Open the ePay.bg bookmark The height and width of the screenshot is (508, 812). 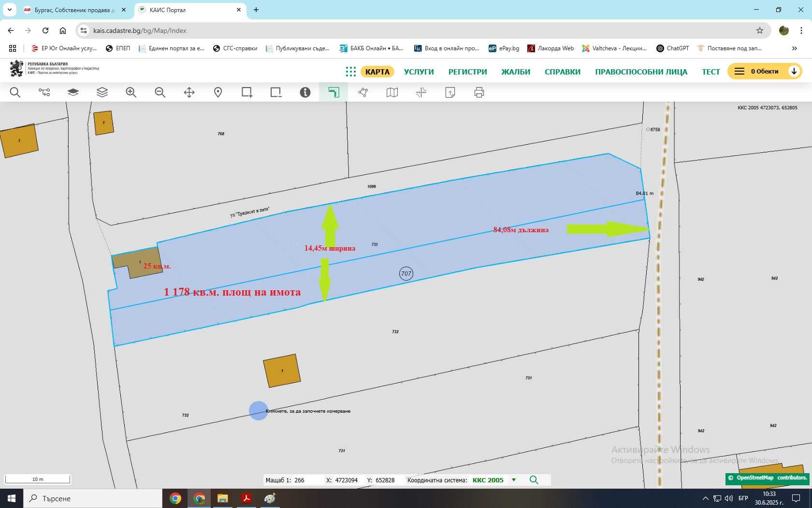coord(504,48)
